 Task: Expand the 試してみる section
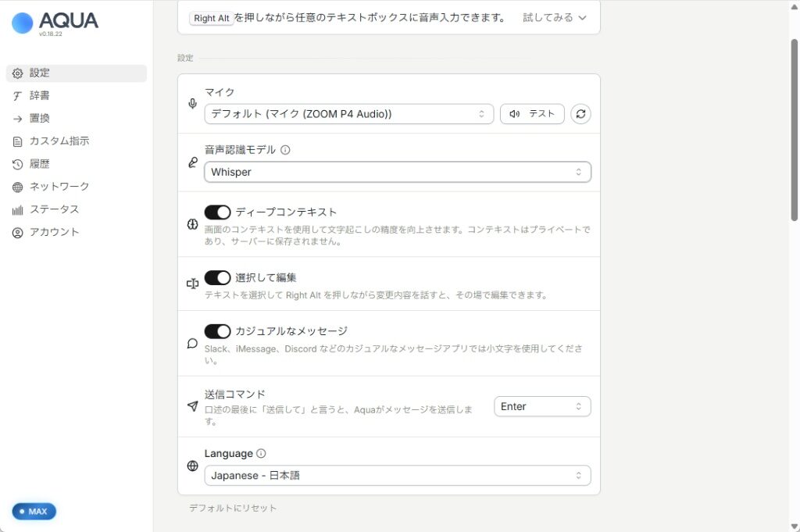554,18
